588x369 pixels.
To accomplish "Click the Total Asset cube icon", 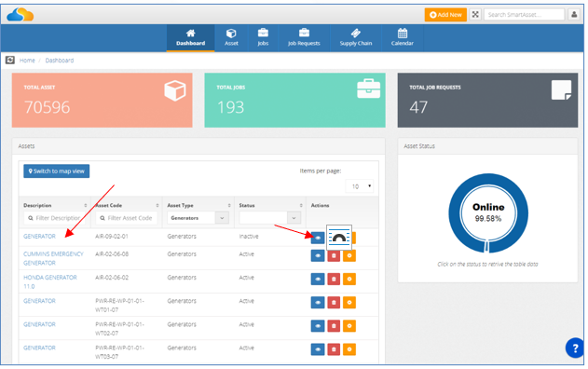I will [175, 90].
